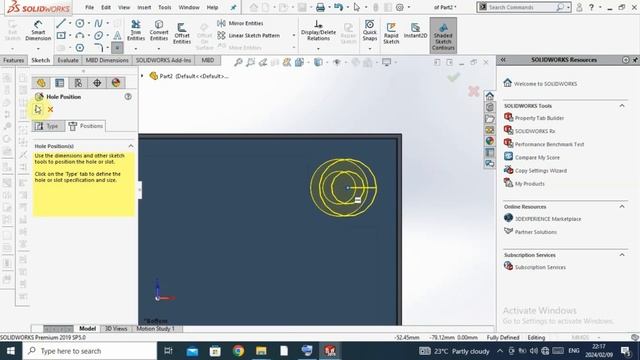Open the PropertyManager tab
The height and width of the screenshot is (360, 640).
pos(60,83)
